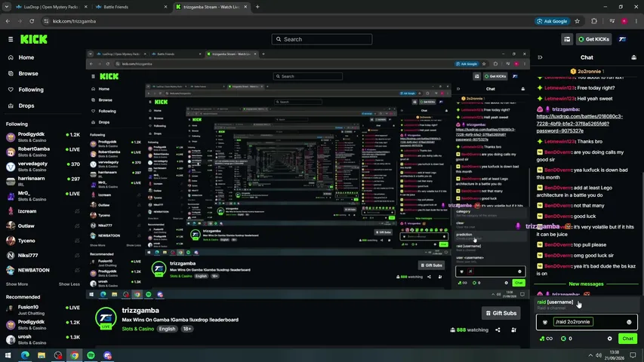Click the 2o2ronnie pinned user in chat
Image resolution: width=644 pixels, height=362 pixels.
tap(586, 72)
